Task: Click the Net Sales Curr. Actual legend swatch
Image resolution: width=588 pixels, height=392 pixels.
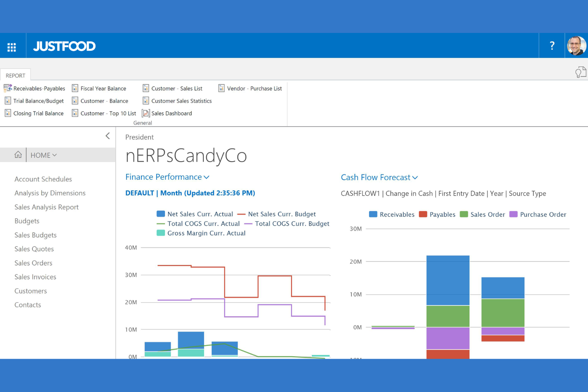Action: click(161, 214)
